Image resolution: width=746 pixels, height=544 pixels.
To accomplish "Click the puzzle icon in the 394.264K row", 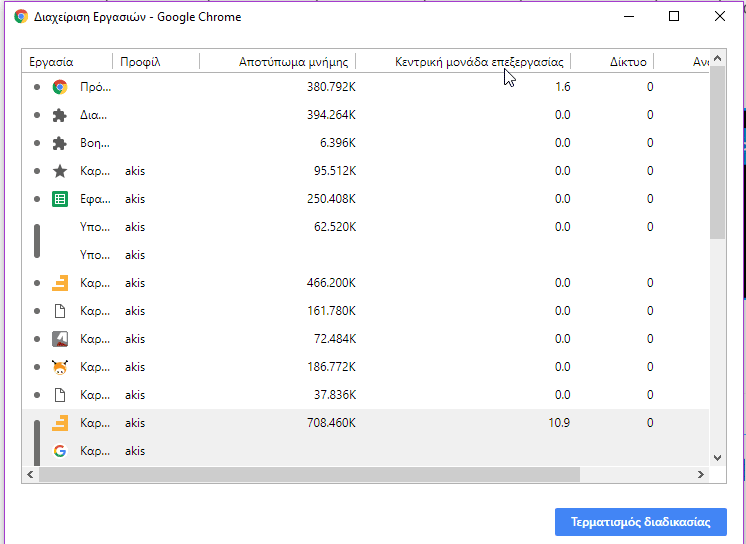I will 59,115.
